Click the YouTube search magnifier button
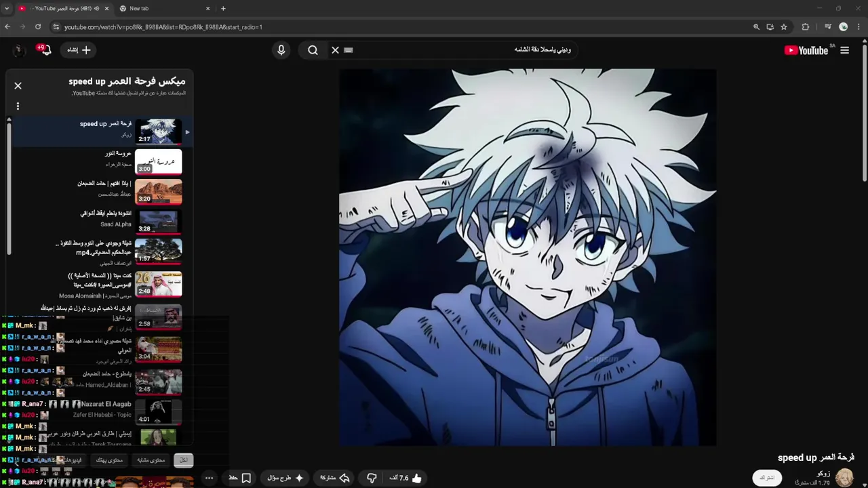The width and height of the screenshot is (868, 488). click(x=313, y=50)
